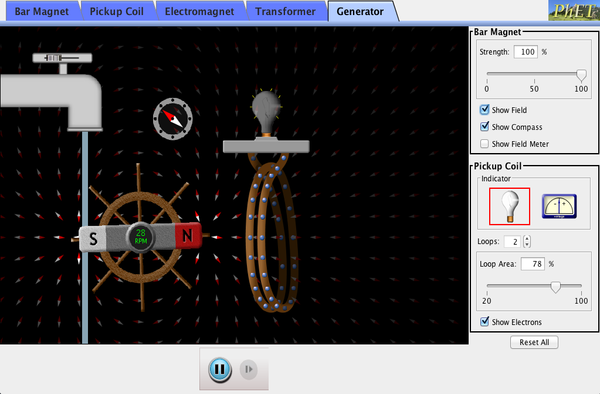600x394 pixels.
Task: Click the compass in the simulation
Action: pos(173,119)
